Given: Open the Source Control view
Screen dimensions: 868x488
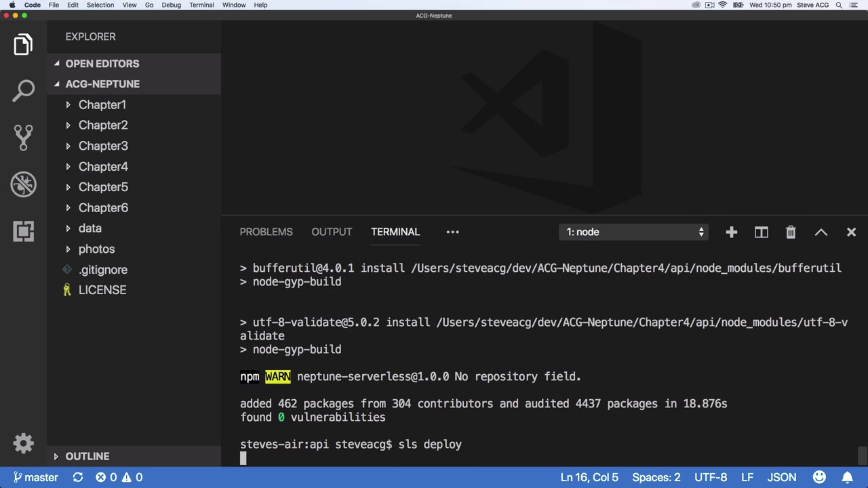Looking at the screenshot, I should coord(23,138).
